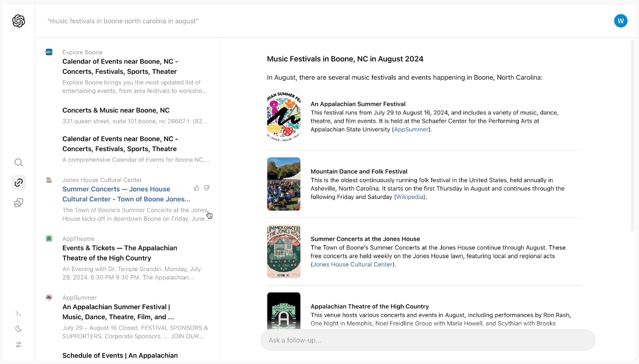Image resolution: width=639 pixels, height=364 pixels.
Task: Click the AppSummer favicon
Action: 49,298
